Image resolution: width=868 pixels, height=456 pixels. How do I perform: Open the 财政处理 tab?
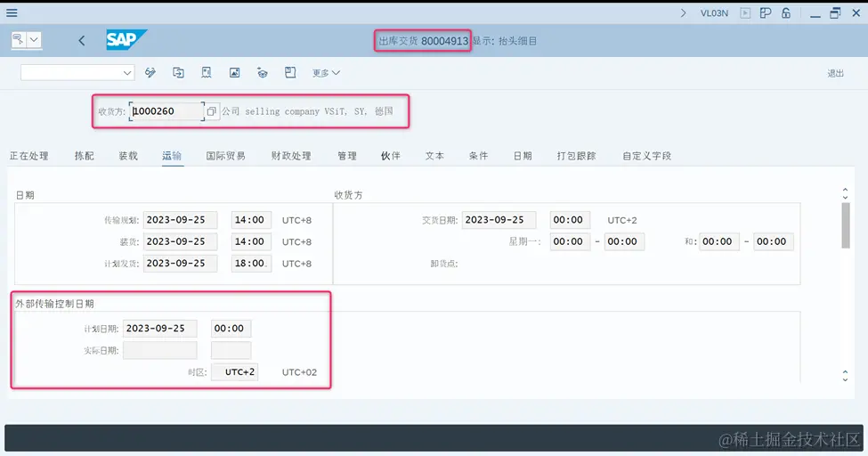291,156
